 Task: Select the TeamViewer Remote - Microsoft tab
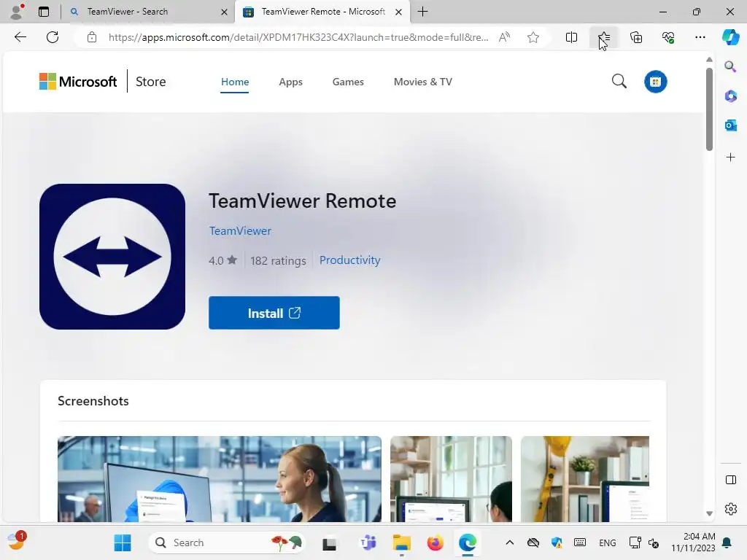coord(322,12)
